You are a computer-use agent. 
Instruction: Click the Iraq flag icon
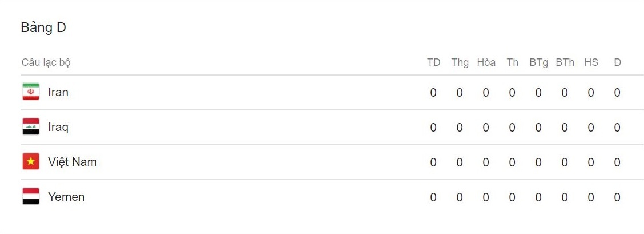pos(31,127)
